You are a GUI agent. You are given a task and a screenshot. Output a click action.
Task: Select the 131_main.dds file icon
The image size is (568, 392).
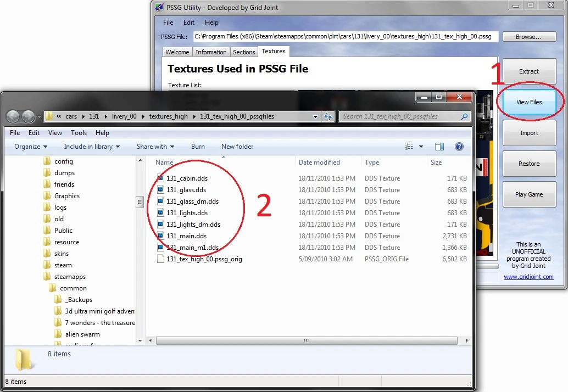[x=160, y=236]
